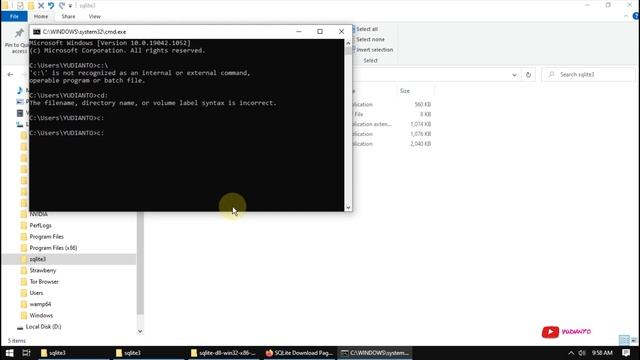Open Explorer Help question mark icon
Image resolution: width=640 pixels, height=360 pixels.
click(x=636, y=16)
